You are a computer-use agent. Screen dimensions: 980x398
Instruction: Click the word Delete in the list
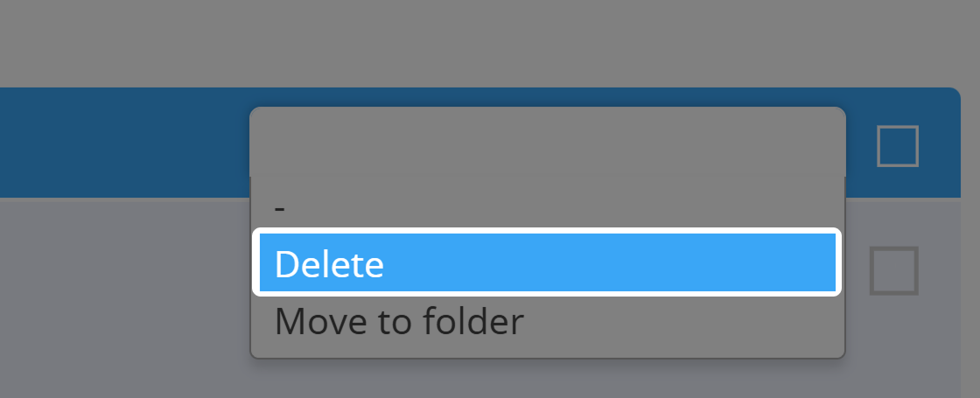[329, 264]
